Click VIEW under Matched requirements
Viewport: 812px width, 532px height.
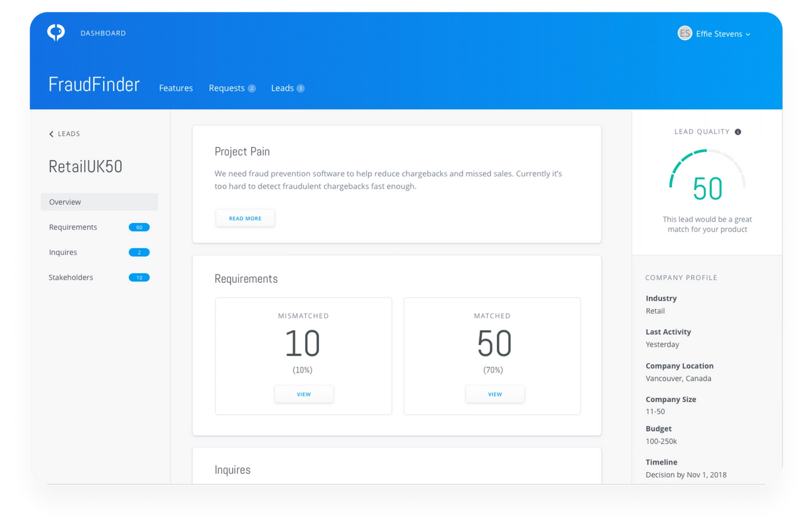pos(495,394)
